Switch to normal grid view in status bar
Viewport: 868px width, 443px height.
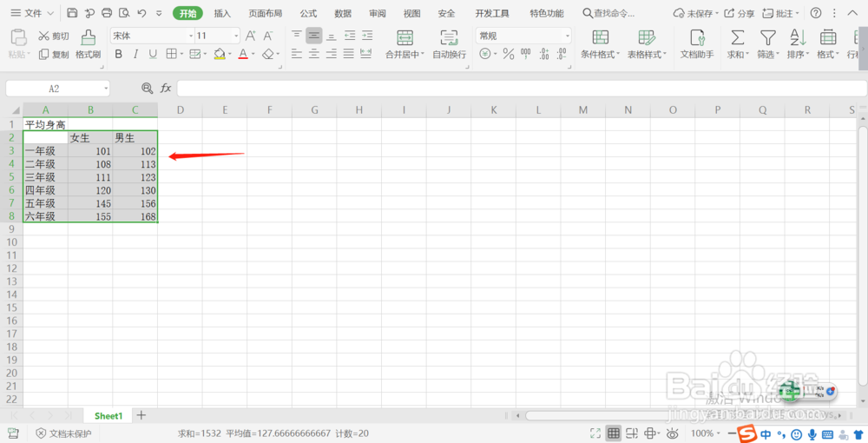(x=614, y=433)
